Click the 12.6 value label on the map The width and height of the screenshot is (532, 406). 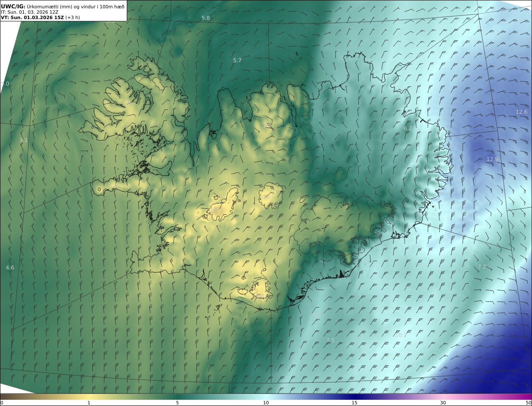click(521, 112)
